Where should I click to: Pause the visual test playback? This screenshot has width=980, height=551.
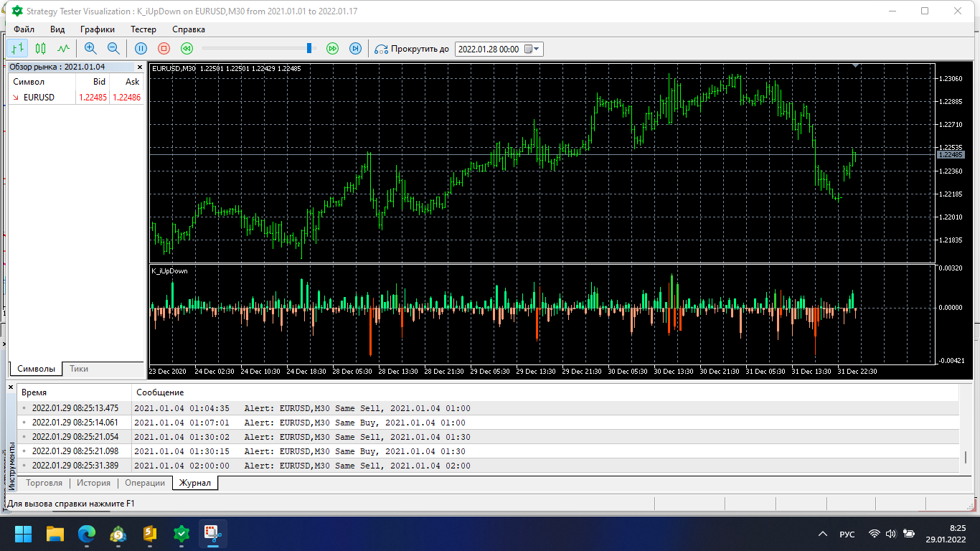[141, 49]
